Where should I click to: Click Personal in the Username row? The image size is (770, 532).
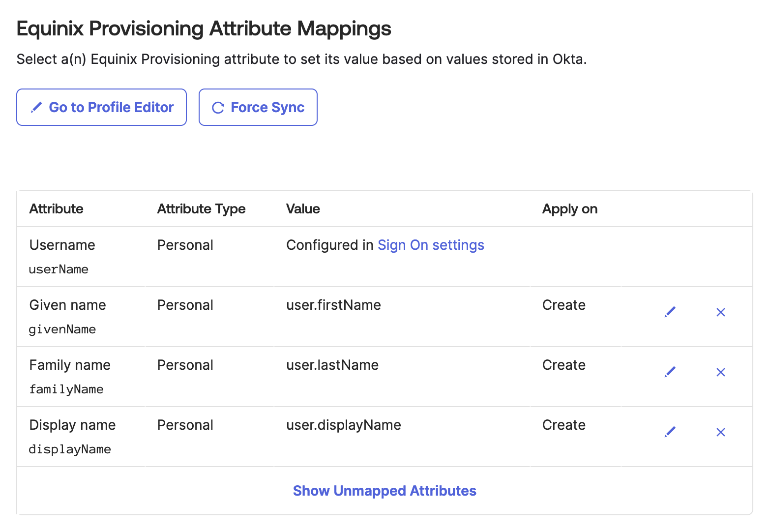(185, 245)
